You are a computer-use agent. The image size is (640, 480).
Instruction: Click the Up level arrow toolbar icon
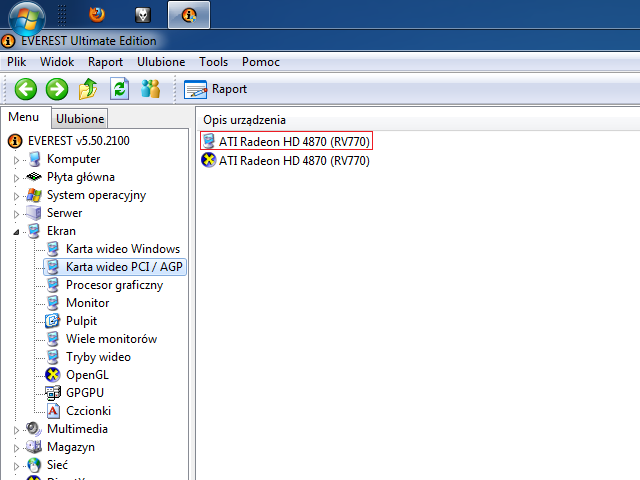click(x=88, y=89)
